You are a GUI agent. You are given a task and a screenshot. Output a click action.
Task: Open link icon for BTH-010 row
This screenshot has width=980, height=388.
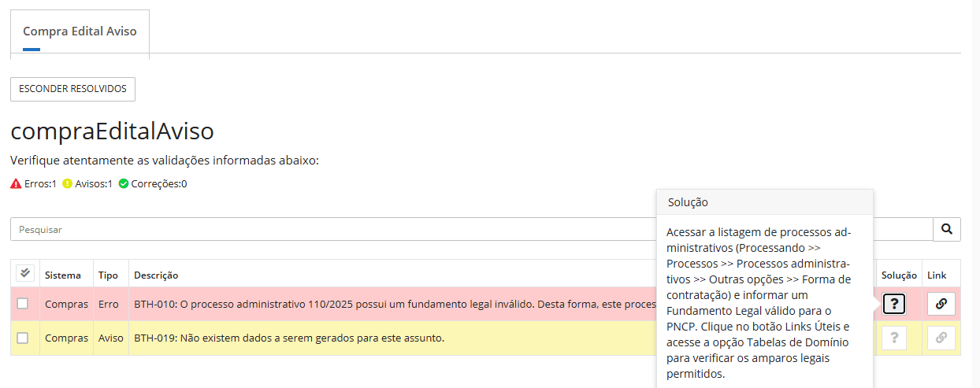941,304
